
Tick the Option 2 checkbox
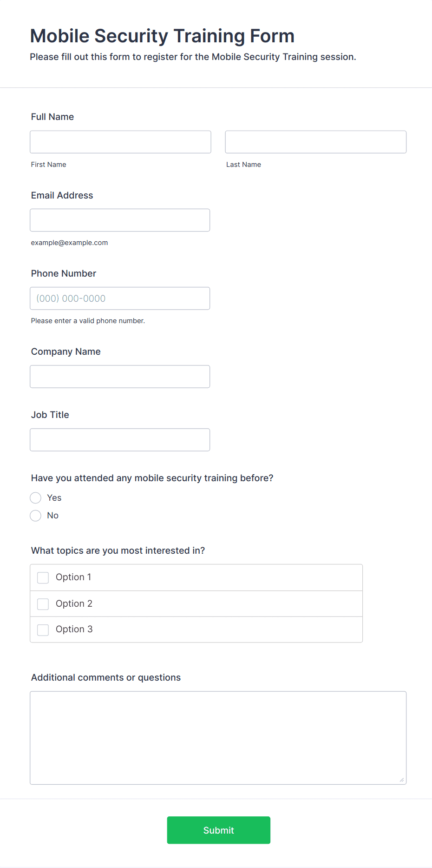click(43, 604)
